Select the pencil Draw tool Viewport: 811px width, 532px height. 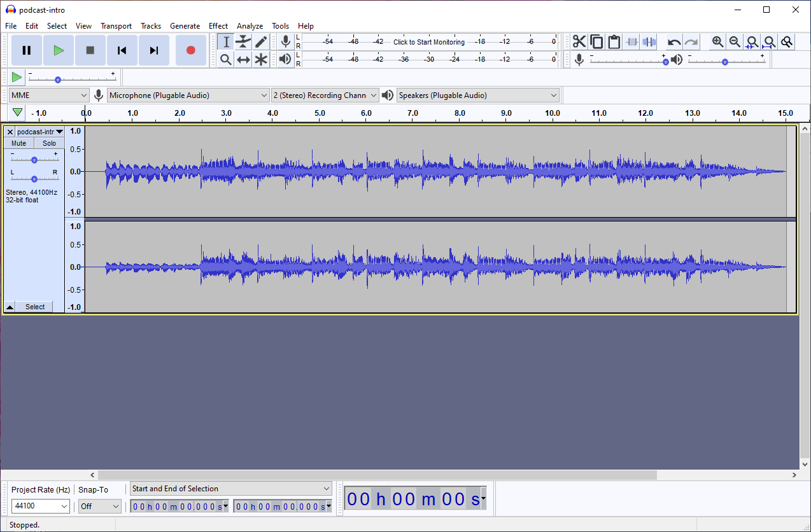point(261,42)
